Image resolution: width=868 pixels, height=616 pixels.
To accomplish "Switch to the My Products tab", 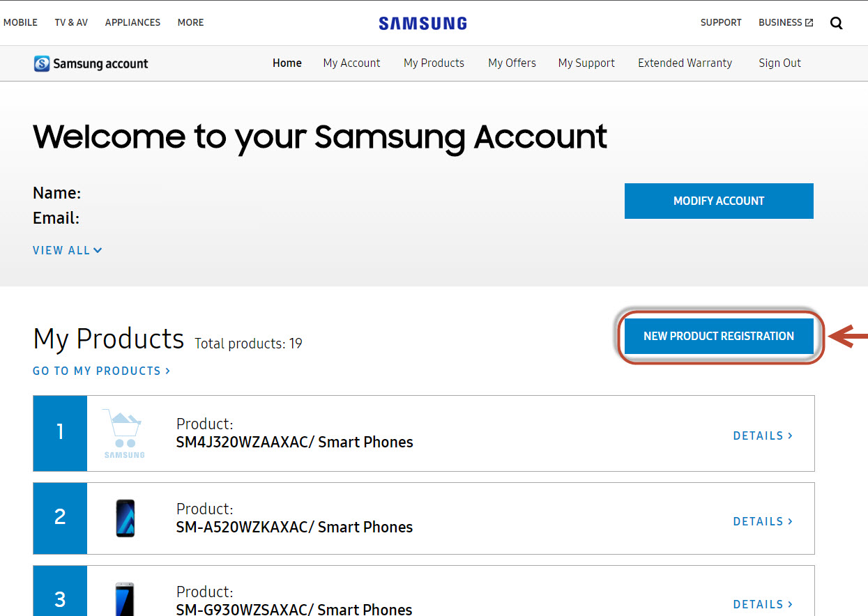I will (434, 63).
